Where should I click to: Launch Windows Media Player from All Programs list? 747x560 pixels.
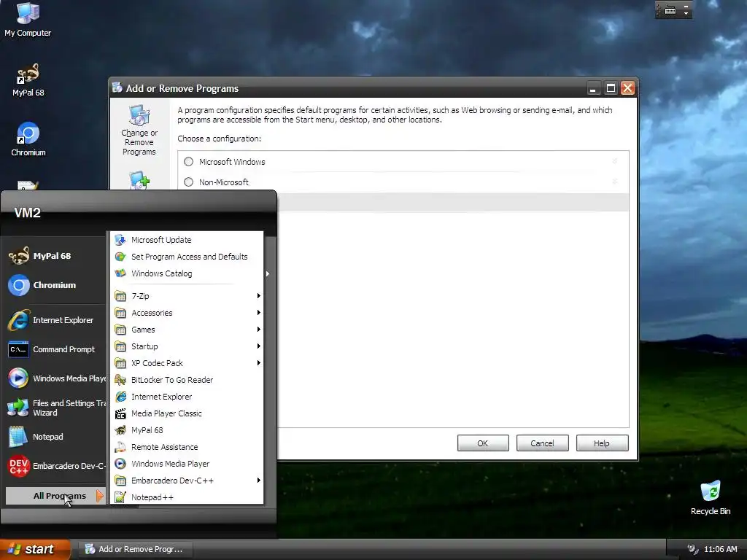click(x=187, y=464)
